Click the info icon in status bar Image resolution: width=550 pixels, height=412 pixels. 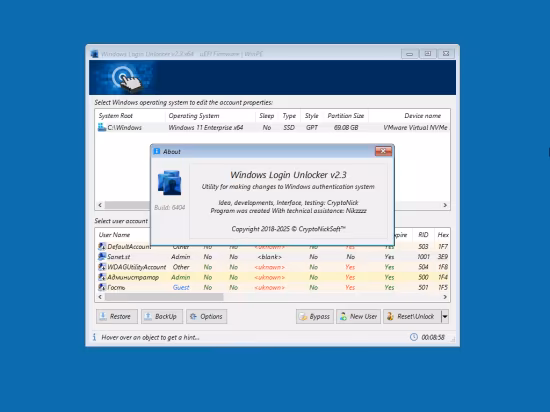tap(94, 337)
